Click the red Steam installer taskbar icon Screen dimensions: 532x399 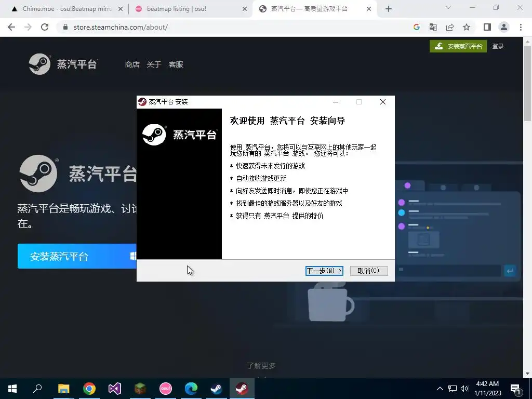click(242, 389)
